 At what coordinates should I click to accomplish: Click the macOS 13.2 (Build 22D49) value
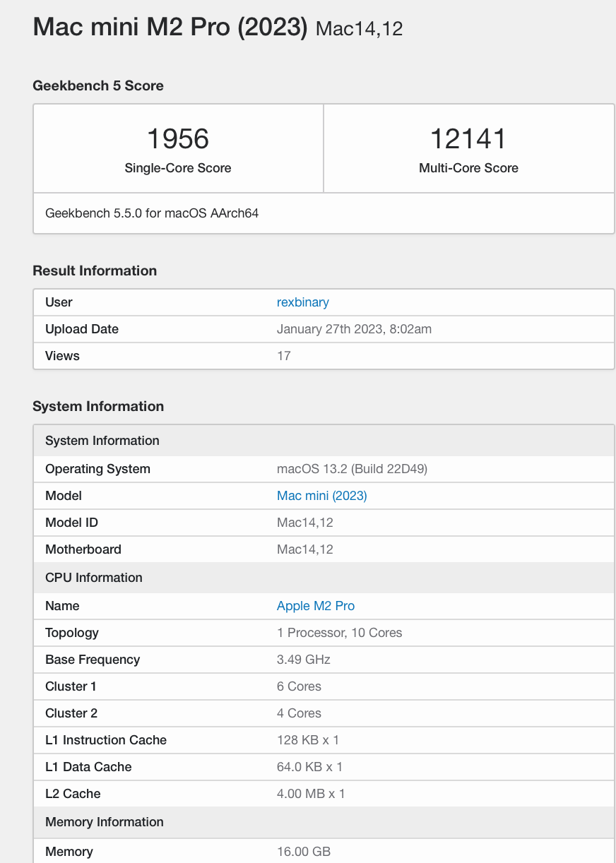click(352, 469)
